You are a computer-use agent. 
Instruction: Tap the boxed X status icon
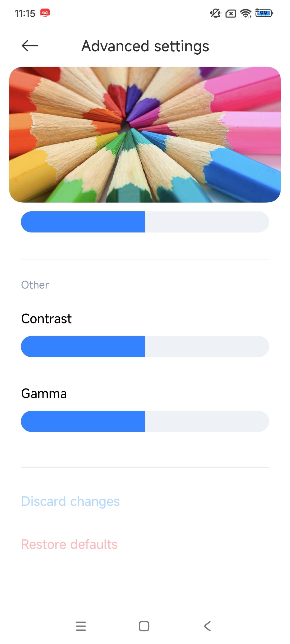[230, 14]
